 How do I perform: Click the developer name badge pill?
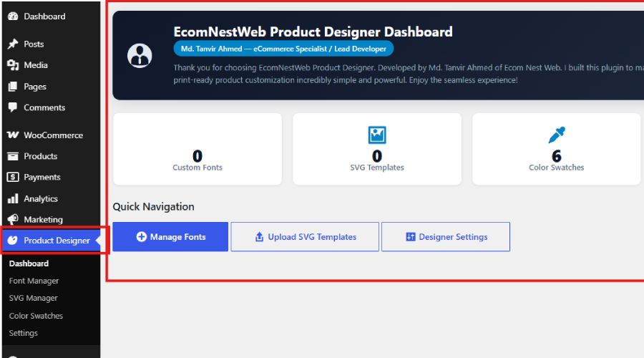[x=283, y=49]
